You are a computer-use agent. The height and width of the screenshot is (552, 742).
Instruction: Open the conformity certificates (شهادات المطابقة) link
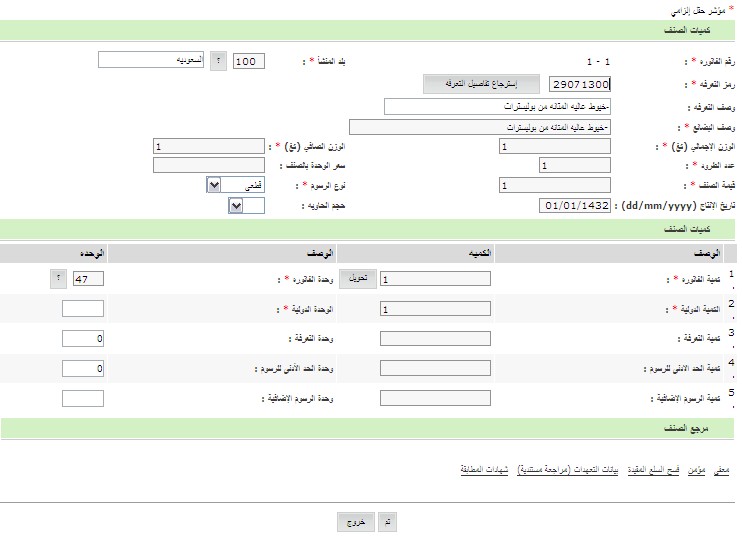coord(485,469)
